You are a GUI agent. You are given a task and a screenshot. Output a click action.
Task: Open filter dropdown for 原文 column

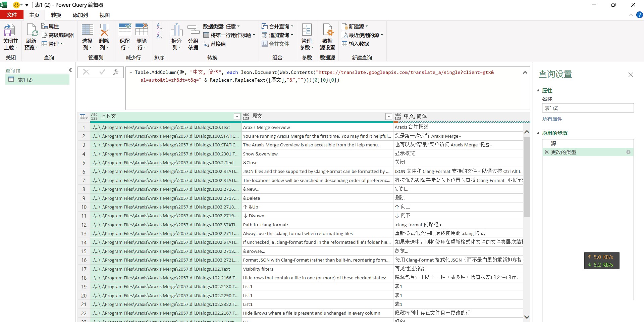pyautogui.click(x=389, y=117)
